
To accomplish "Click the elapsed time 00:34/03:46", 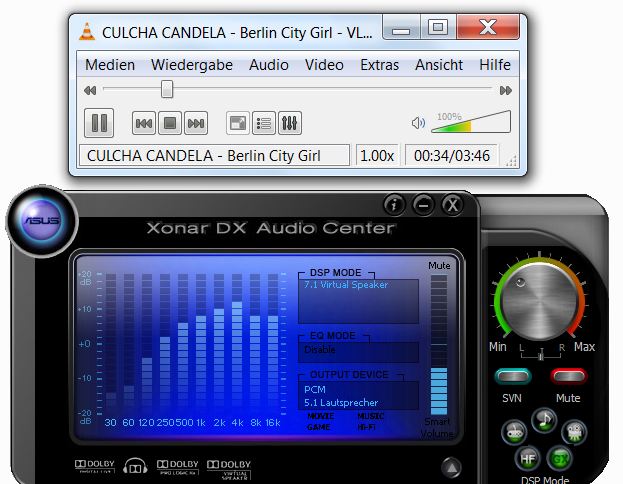I will [452, 155].
